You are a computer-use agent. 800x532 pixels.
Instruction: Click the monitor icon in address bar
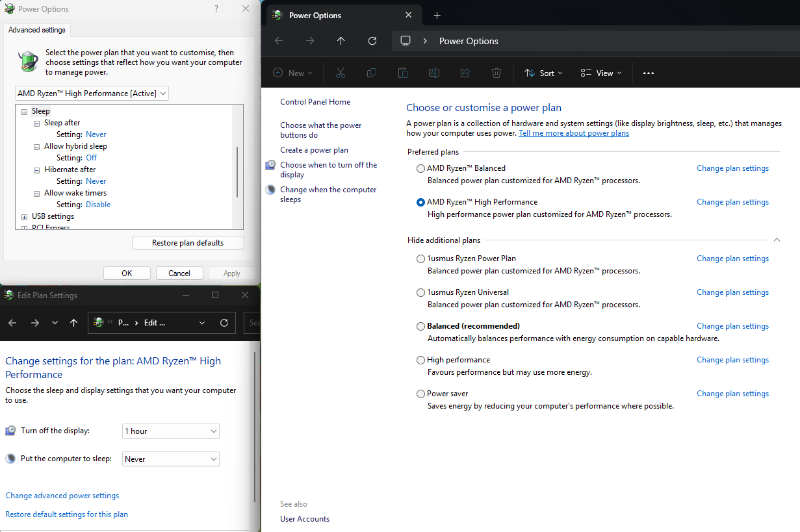(406, 41)
